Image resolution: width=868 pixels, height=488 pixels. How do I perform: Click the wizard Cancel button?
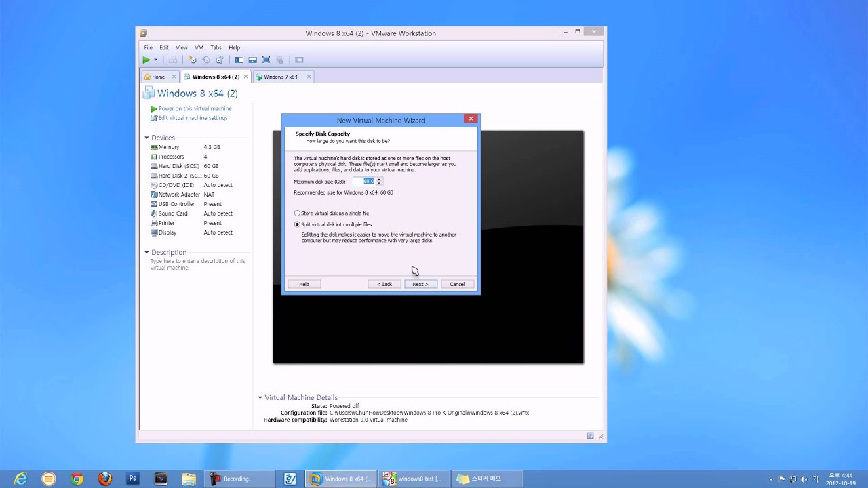click(x=457, y=284)
